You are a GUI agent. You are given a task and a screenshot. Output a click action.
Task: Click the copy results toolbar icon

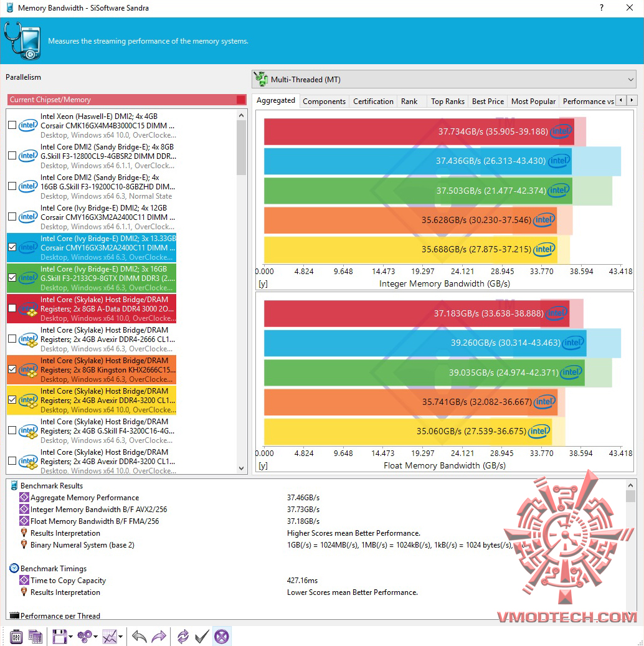point(35,637)
